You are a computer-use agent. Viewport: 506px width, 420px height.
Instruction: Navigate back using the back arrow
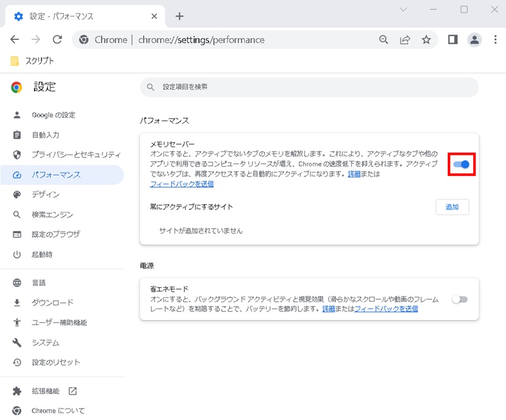(x=15, y=39)
